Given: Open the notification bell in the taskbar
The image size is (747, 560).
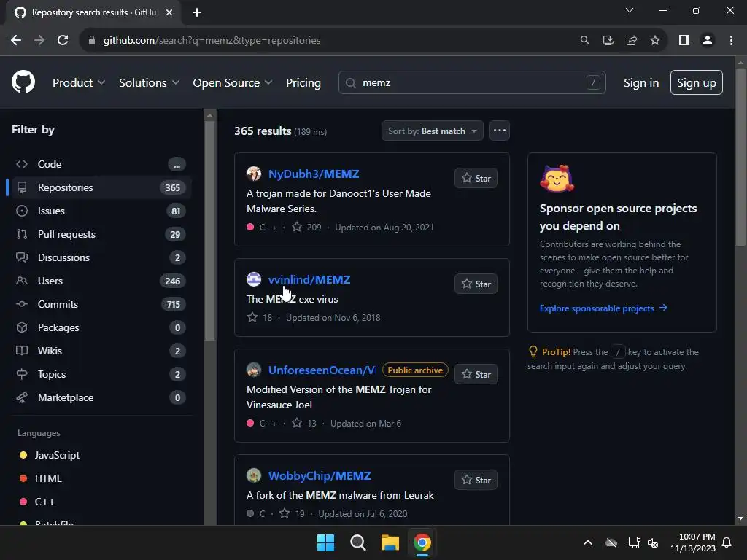Looking at the screenshot, I should 727,542.
